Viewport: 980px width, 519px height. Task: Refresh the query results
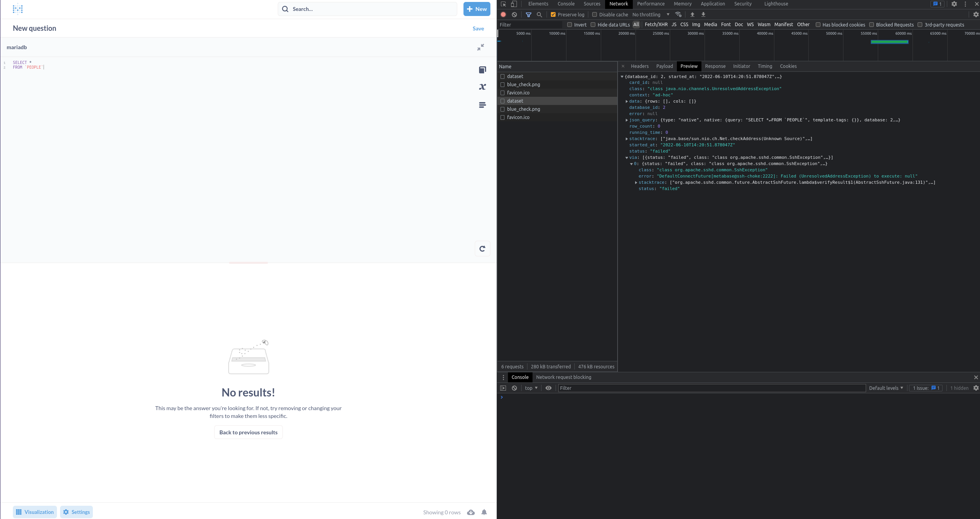(483, 249)
